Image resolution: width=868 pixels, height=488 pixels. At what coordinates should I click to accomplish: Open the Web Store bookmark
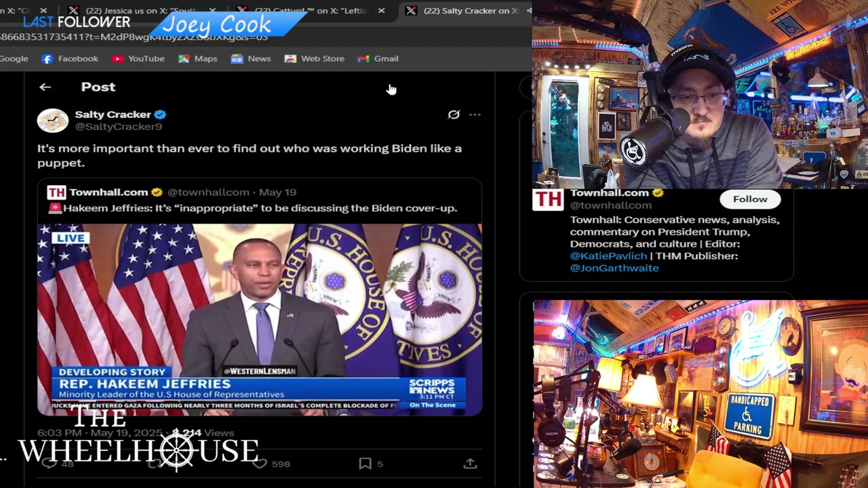point(314,58)
